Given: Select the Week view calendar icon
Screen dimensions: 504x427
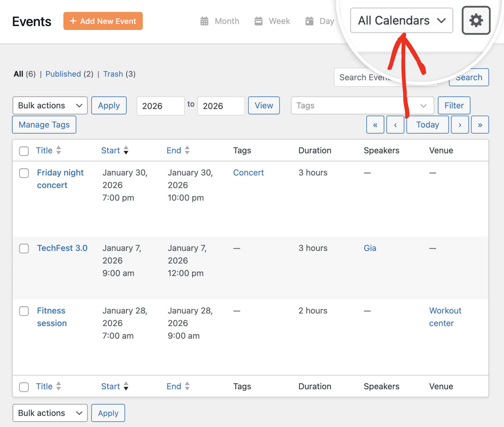Looking at the screenshot, I should pyautogui.click(x=258, y=21).
